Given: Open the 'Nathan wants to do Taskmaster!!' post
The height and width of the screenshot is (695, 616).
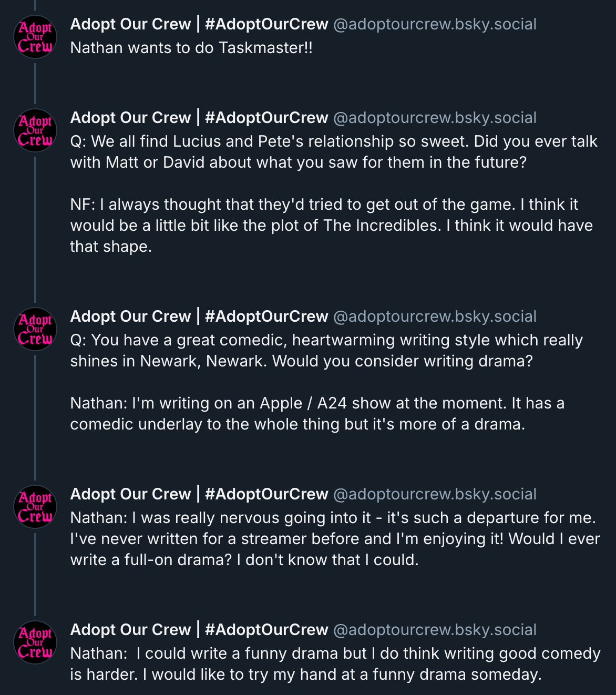Looking at the screenshot, I should tap(191, 48).
